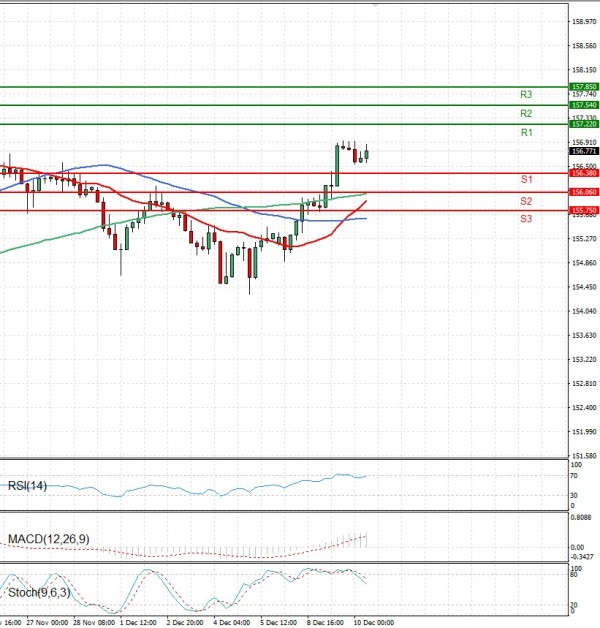Click the chart shift triangle marker at top
The image size is (600, 628).
pyautogui.click(x=375, y=5)
